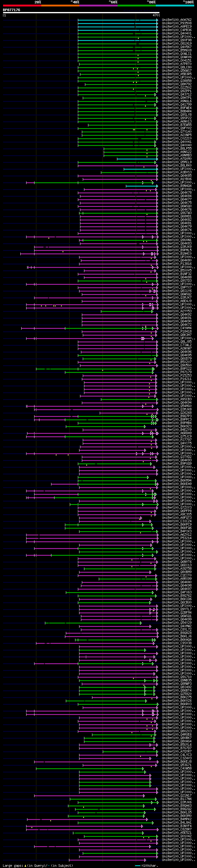Select the UniRef100_C4YAM4 label
This screenshot has width=197, height=868.
177,328
